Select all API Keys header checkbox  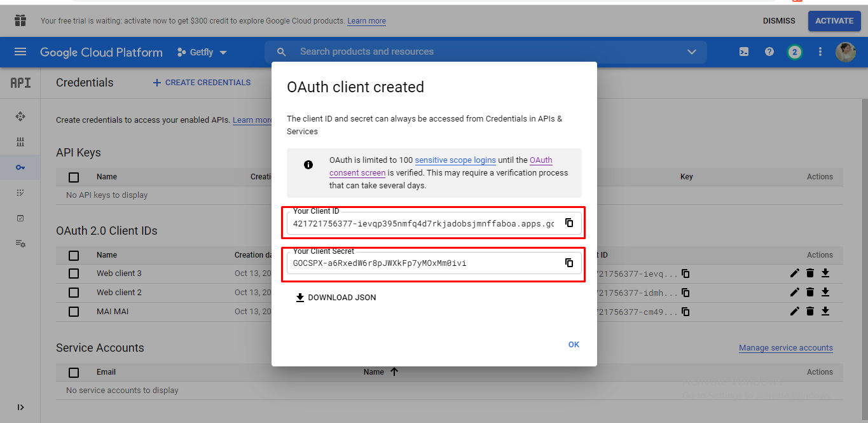(x=74, y=177)
